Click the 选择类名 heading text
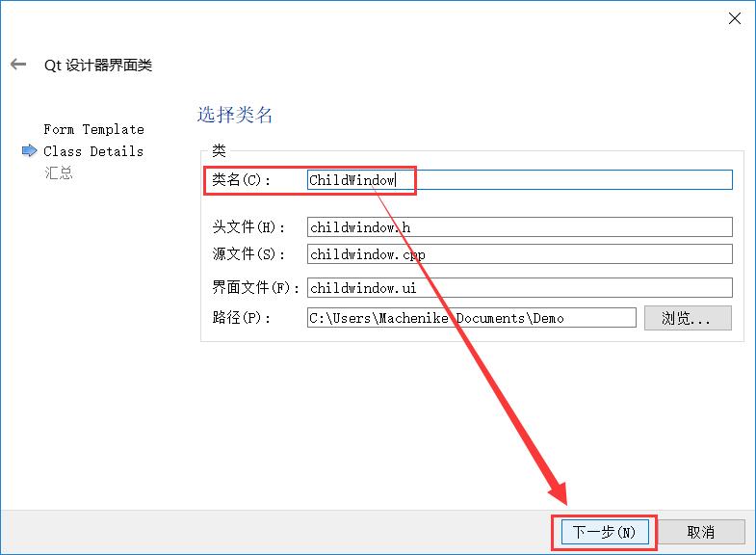Screen dimensions: 756x555 (236, 116)
